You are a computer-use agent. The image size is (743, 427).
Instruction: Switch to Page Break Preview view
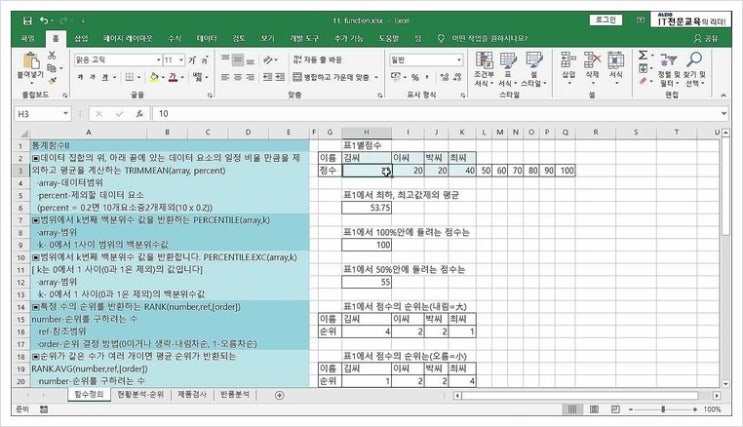615,409
